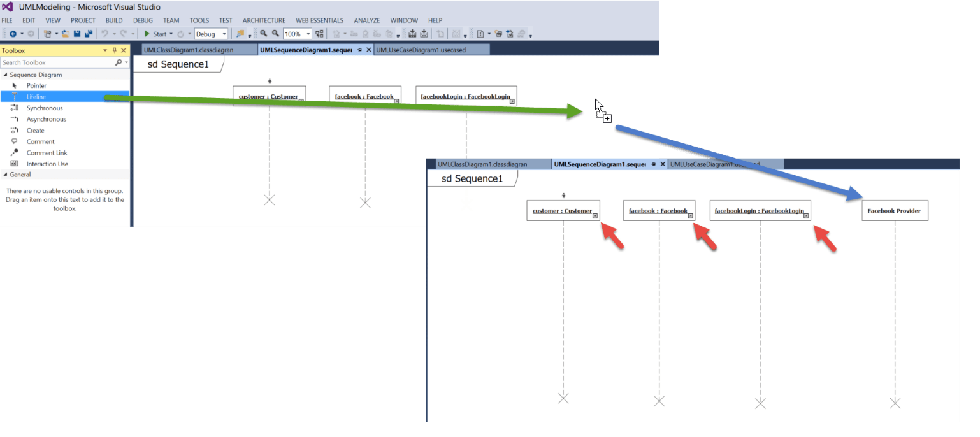The width and height of the screenshot is (980, 437).
Task: Click the Save All toolbar icon
Action: pyautogui.click(x=89, y=34)
